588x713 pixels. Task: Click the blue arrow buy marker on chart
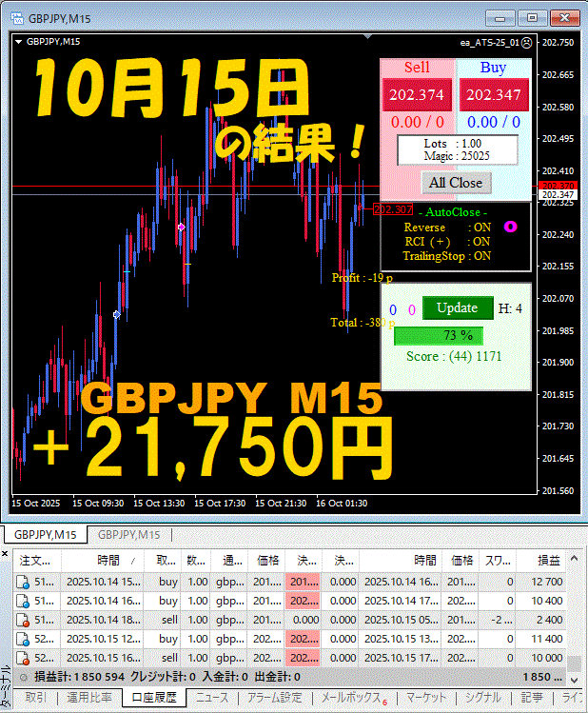click(x=117, y=315)
